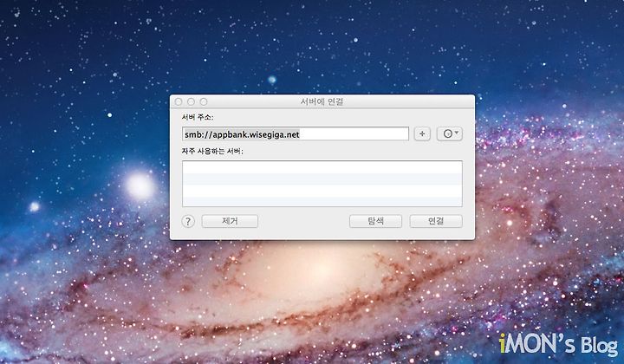Click the 연결 (Connect) button
This screenshot has width=624, height=364.
pyautogui.click(x=436, y=221)
